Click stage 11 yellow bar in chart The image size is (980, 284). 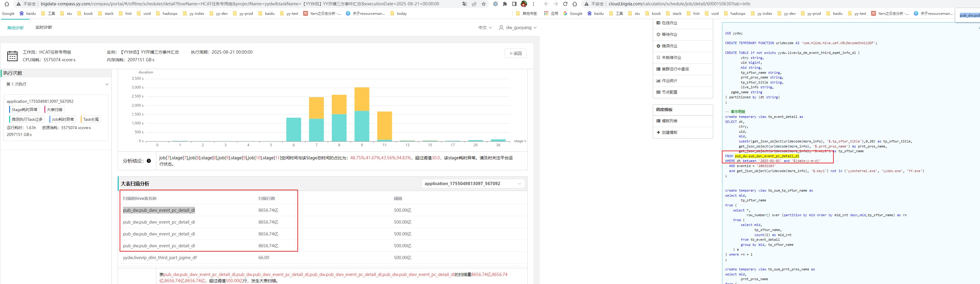click(x=385, y=126)
